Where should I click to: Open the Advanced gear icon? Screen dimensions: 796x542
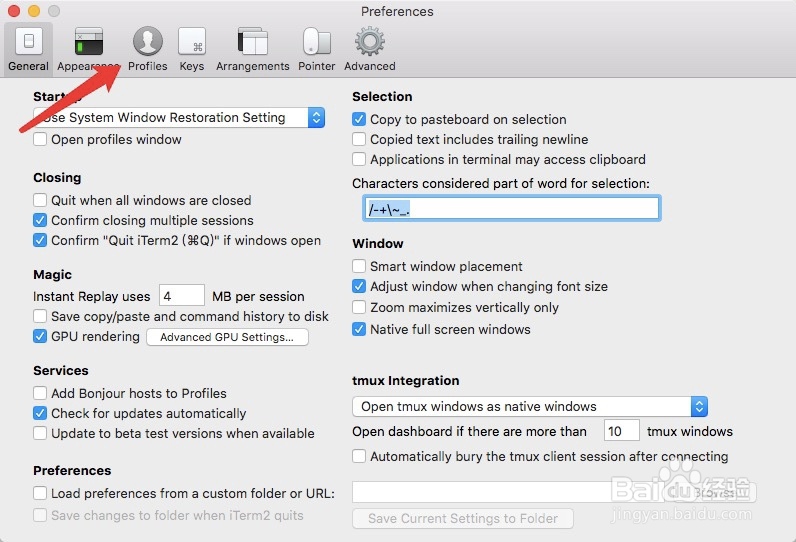[x=370, y=41]
